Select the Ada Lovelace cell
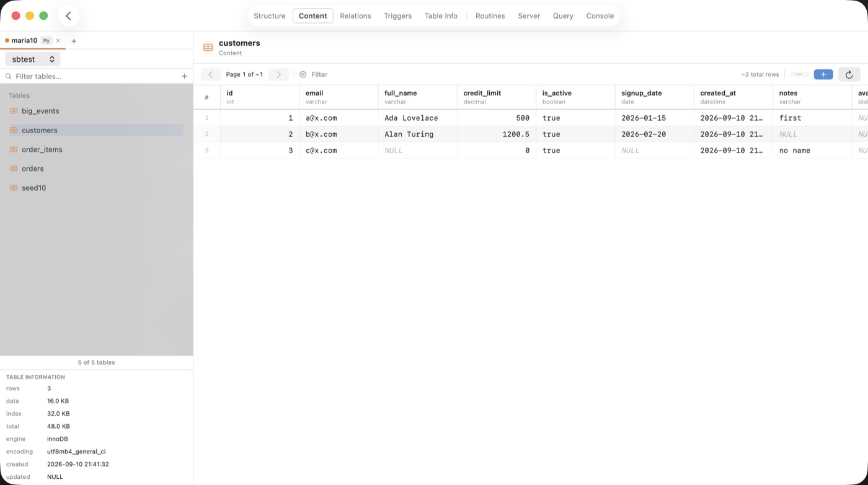Screen dimensions: 868x485 [x=417, y=118]
